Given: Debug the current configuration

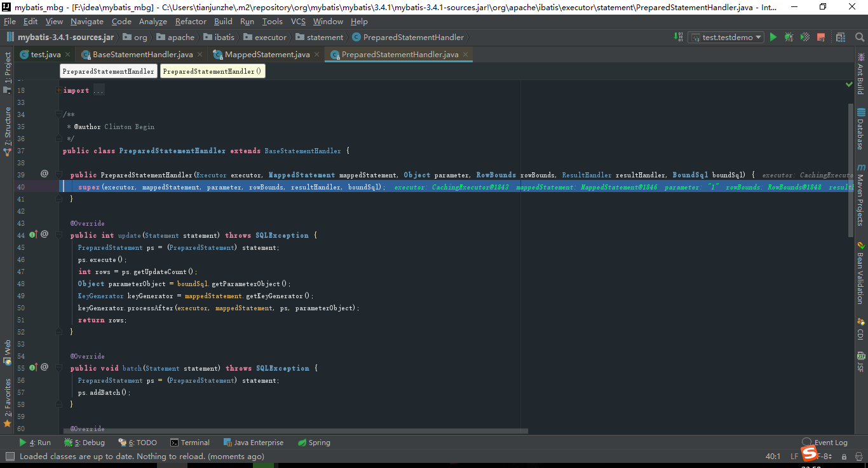Looking at the screenshot, I should 789,37.
